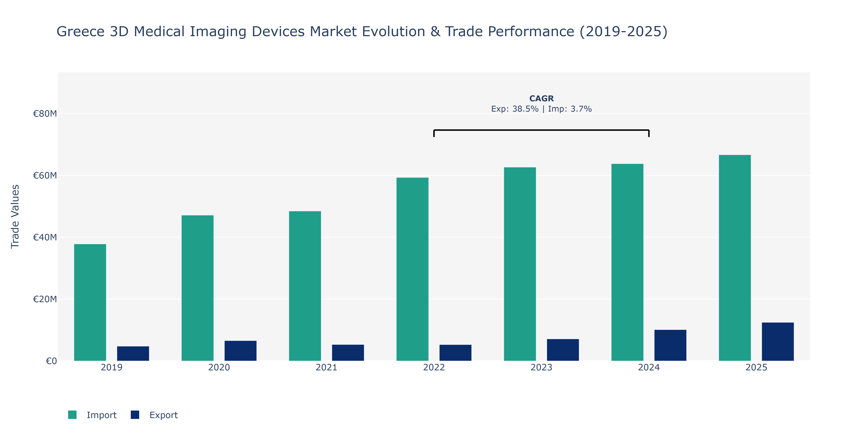This screenshot has width=868, height=434.
Task: Click the 2024 x-axis label
Action: click(x=649, y=367)
